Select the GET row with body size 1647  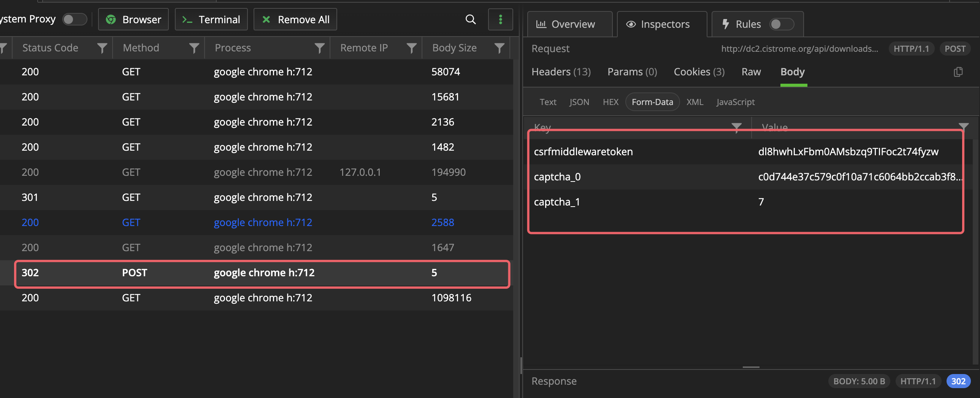[257, 248]
